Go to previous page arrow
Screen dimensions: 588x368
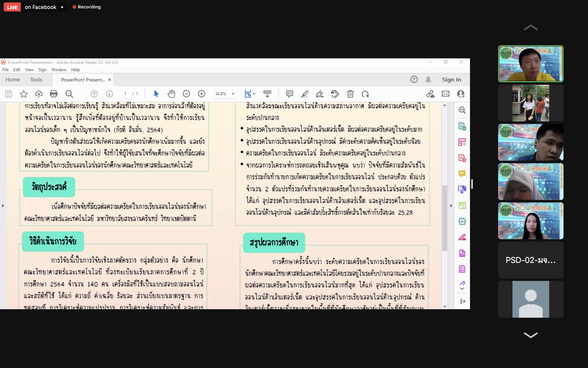pyautogui.click(x=94, y=94)
